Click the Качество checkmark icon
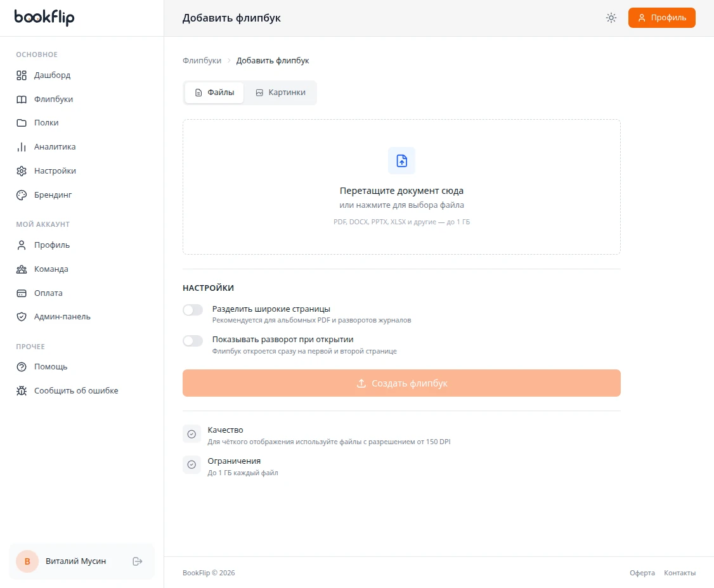The height and width of the screenshot is (588, 714). point(191,434)
